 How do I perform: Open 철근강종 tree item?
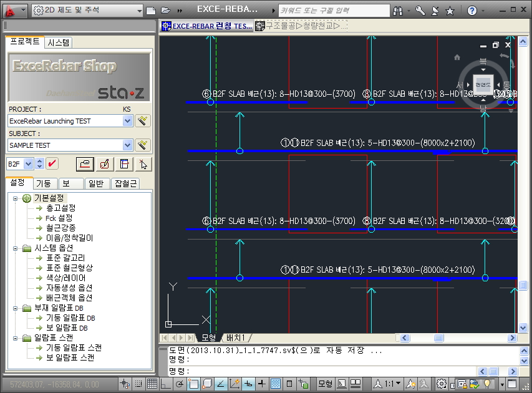(60, 228)
